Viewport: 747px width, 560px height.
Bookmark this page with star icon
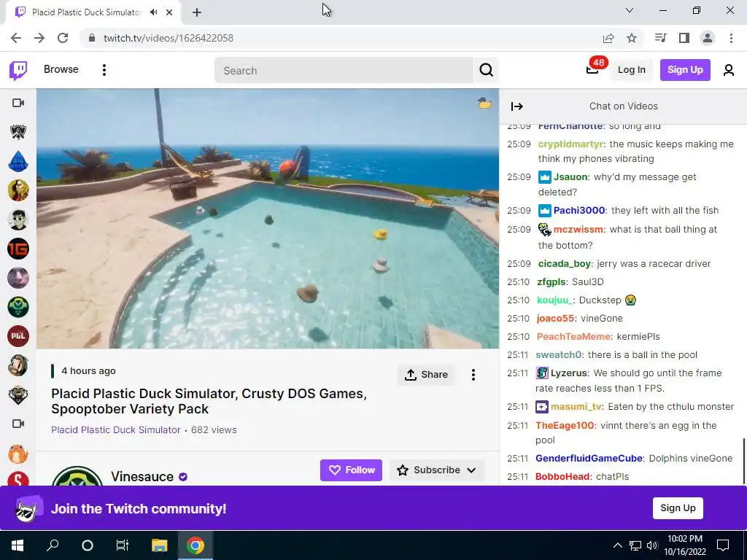[632, 38]
